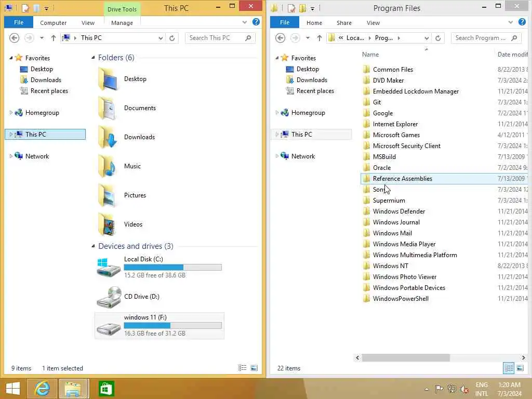Expand the ribbon in Program Files window
Viewport: 532px width, 399px height.
tap(511, 22)
